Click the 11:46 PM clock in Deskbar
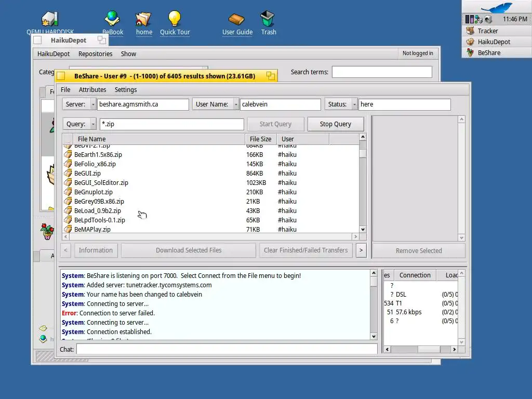532x399 pixels. [515, 19]
